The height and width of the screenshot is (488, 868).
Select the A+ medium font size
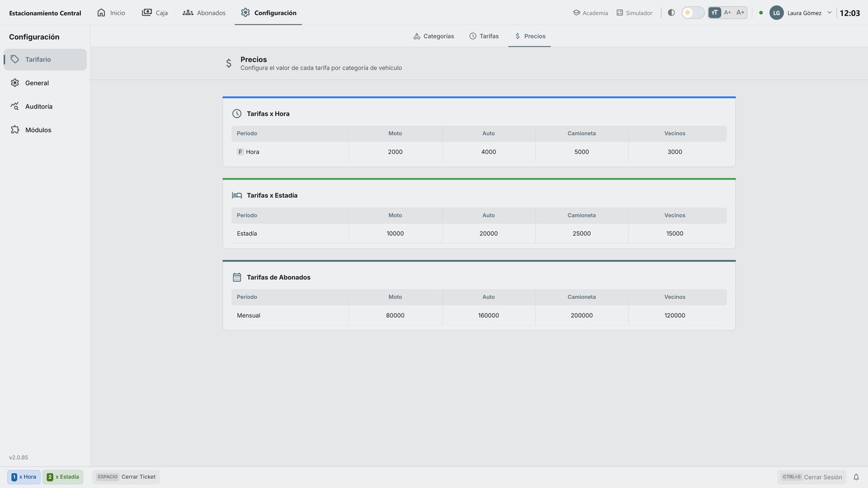pos(727,12)
